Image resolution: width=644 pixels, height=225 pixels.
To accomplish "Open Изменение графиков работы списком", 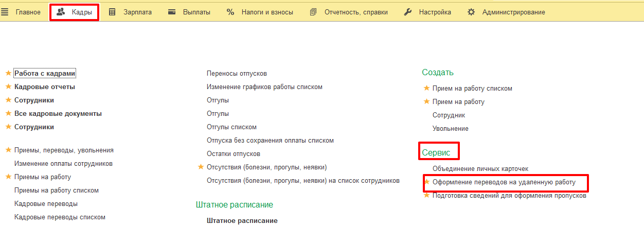I will click(x=264, y=87).
